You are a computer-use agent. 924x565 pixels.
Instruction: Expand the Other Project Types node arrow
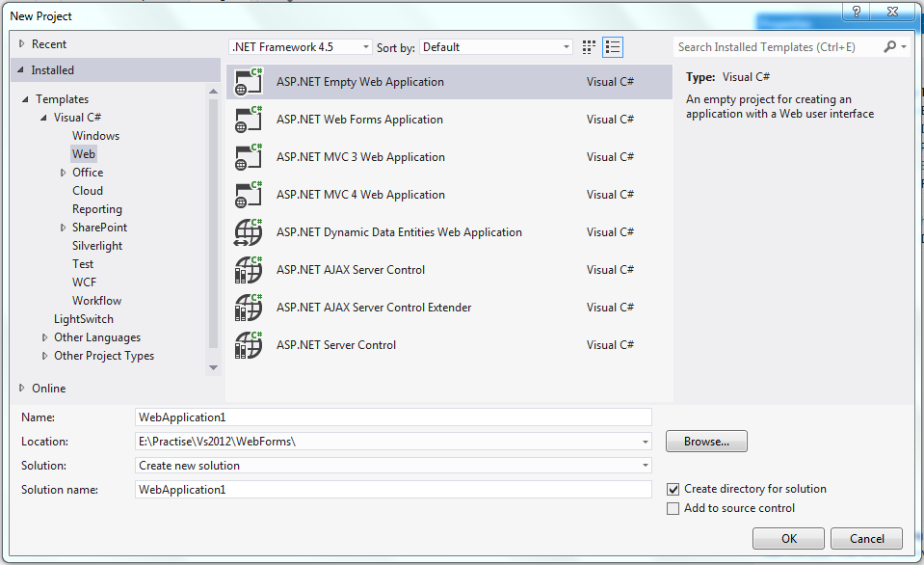tap(44, 356)
